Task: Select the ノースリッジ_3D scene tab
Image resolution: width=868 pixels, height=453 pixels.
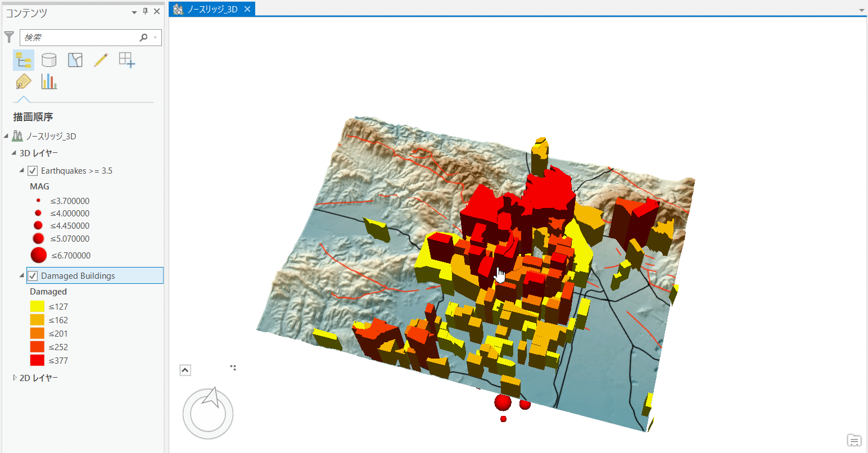Action: [x=212, y=9]
